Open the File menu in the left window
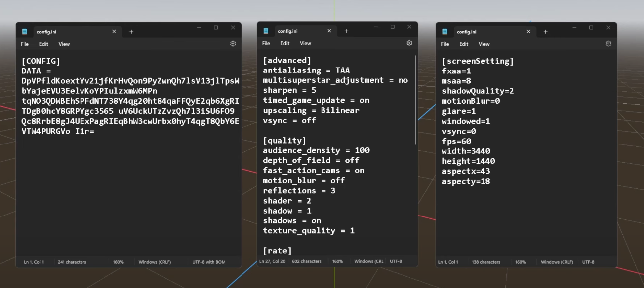644x288 pixels. [x=24, y=44]
